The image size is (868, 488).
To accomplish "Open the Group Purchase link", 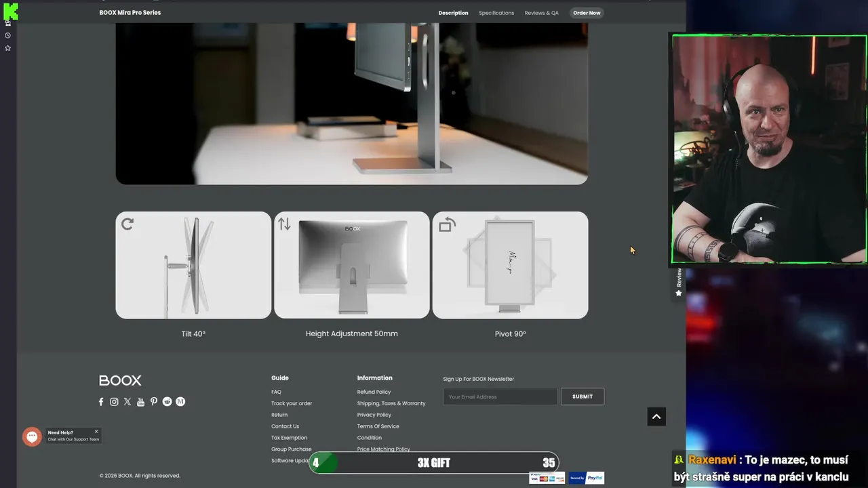I will pyautogui.click(x=292, y=449).
